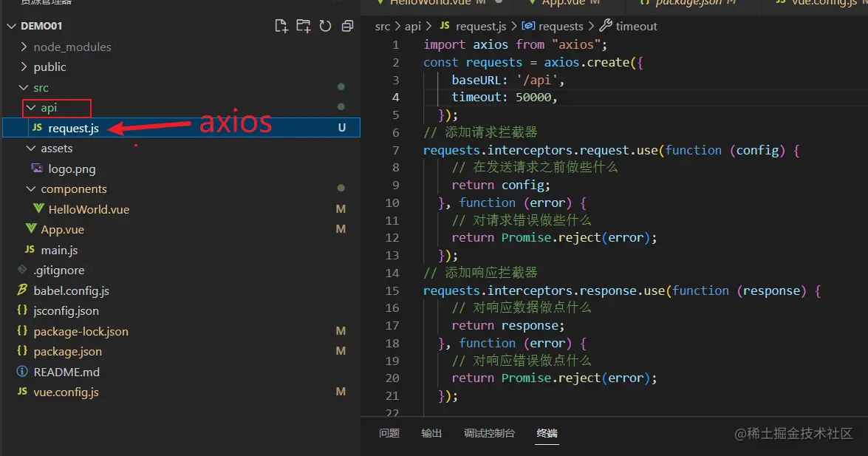
Task: Click the src breadcrumb segment
Action: click(383, 26)
